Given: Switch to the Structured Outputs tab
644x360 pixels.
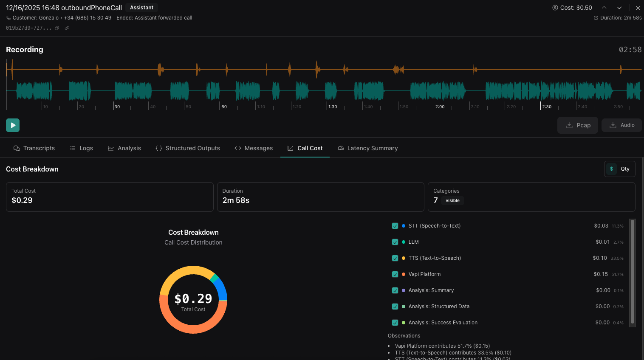Looking at the screenshot, I should 188,148.
